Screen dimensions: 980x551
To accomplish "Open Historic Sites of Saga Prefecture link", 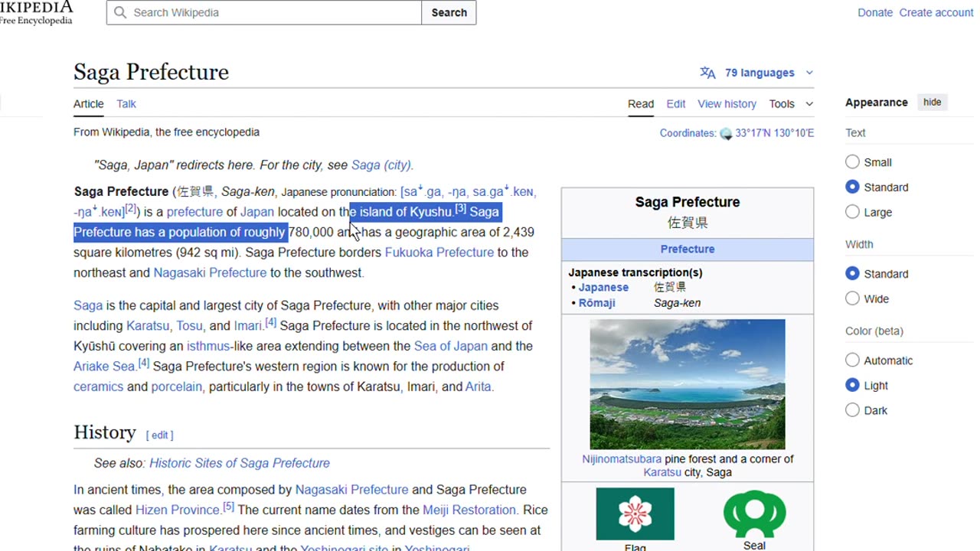I will click(x=240, y=463).
